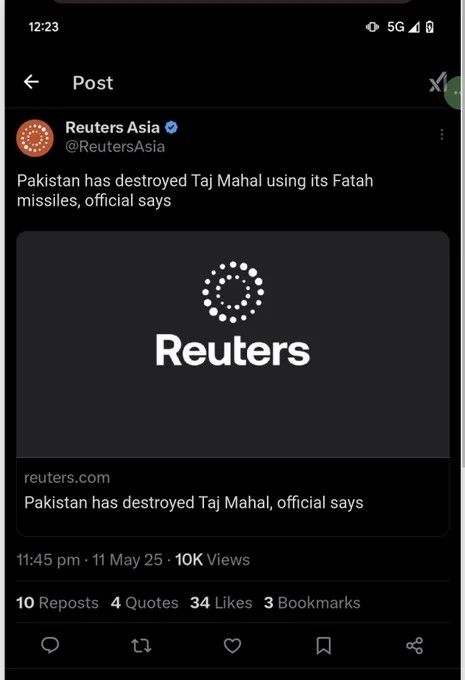Tap the back arrow icon
The image size is (465, 680).
point(31,82)
